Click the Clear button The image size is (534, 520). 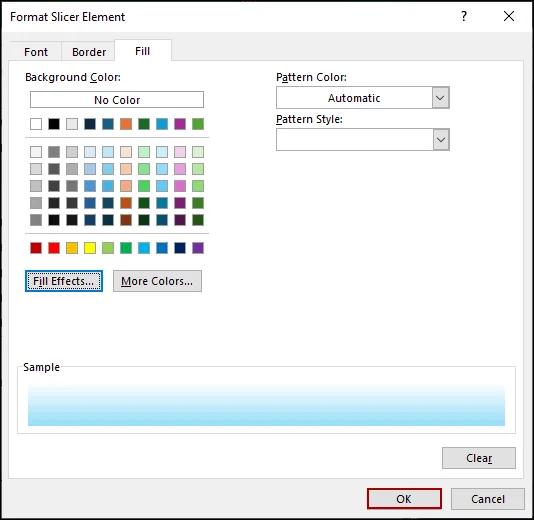point(478,458)
